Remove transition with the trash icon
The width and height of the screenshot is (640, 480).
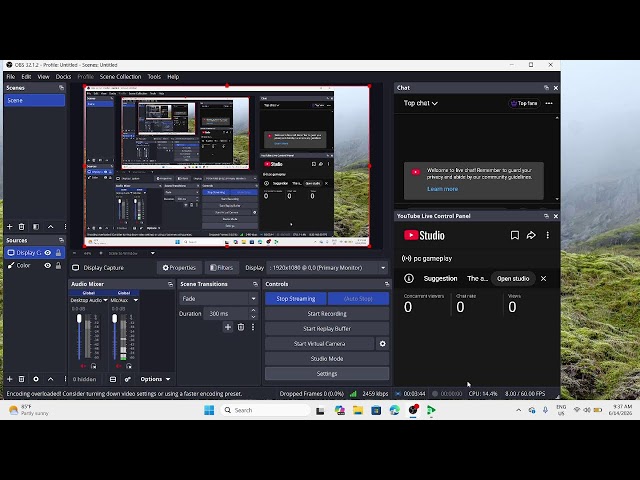[241, 327]
